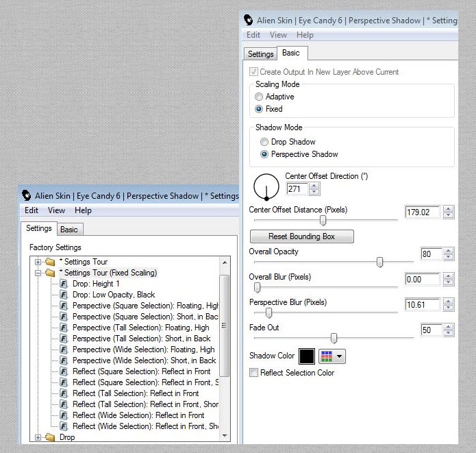Increase Overall Opacity with up arrow
Image resolution: width=476 pixels, height=453 pixels.
point(449,251)
